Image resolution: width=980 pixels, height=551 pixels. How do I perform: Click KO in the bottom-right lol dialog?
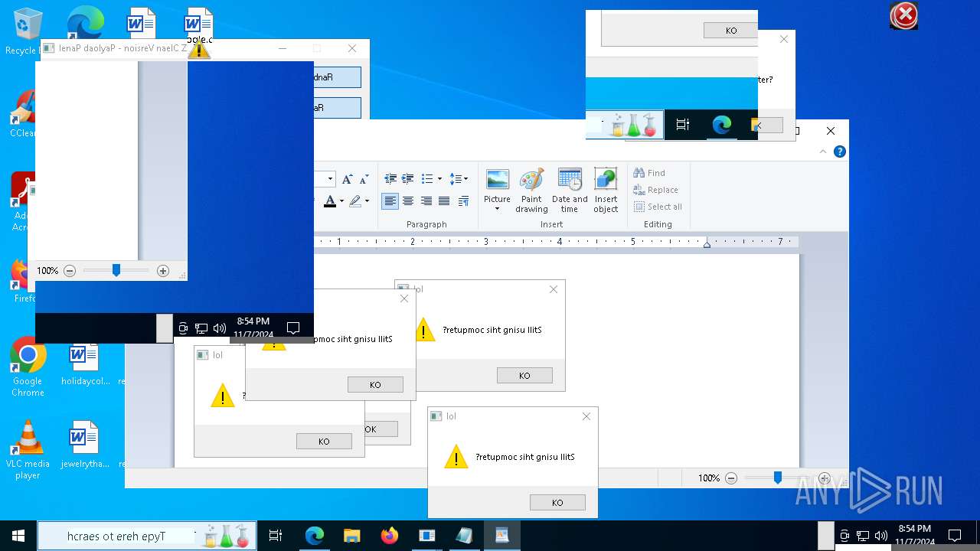tap(557, 503)
